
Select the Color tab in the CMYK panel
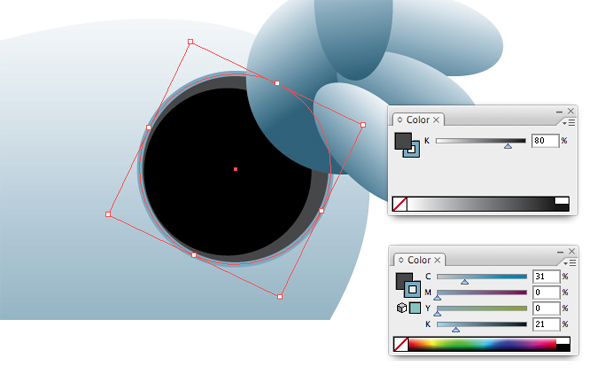(419, 260)
